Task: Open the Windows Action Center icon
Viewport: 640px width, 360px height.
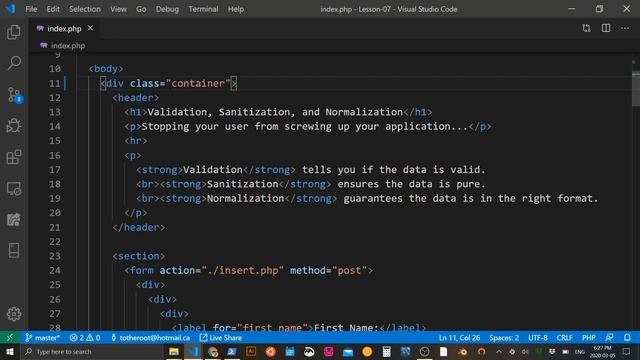Action: click(x=627, y=351)
